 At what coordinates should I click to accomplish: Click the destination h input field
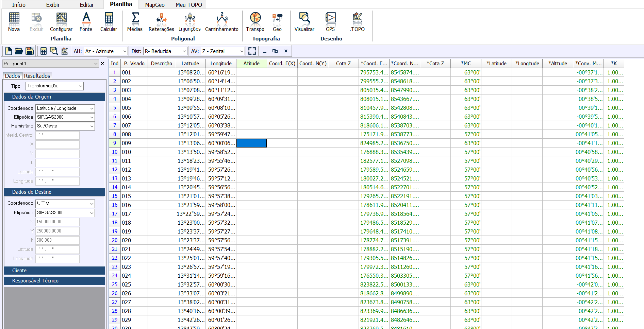coord(57,240)
